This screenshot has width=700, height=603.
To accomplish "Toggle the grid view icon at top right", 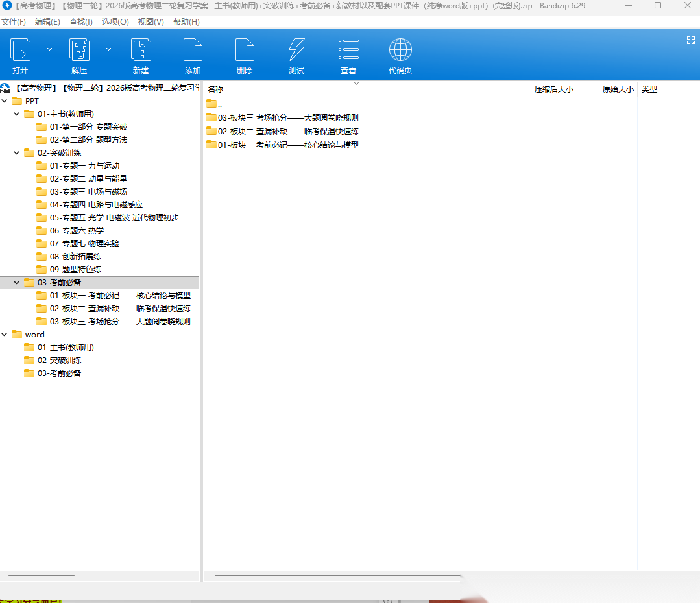I will tap(690, 40).
